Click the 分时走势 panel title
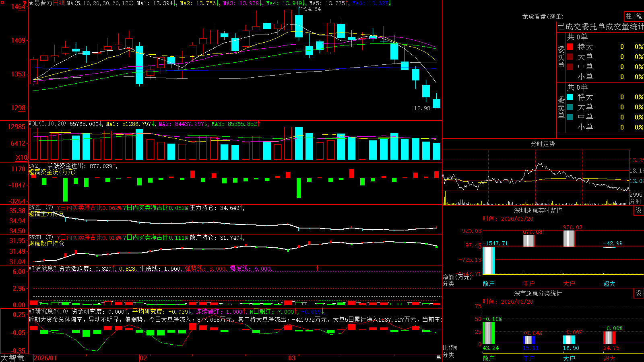Image resolution: width=644 pixels, height=362 pixels. [x=543, y=144]
